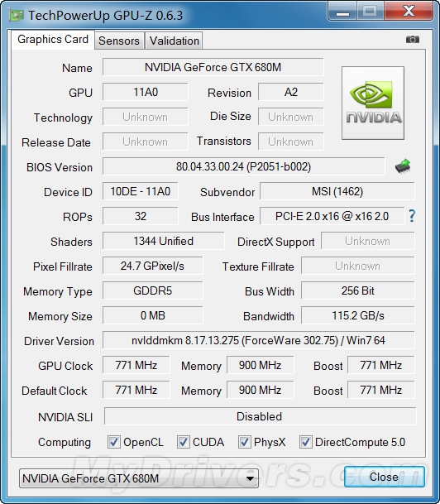Click the BIOS save chip icon
Screen dimensions: 440x504
coord(403,166)
